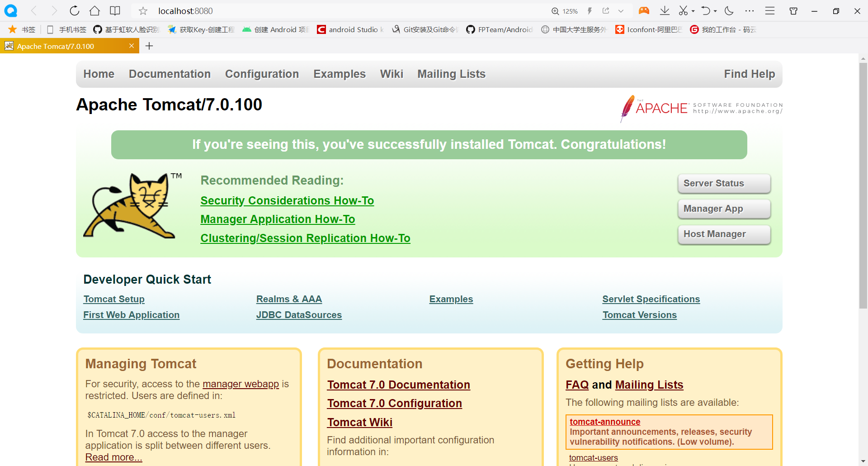Viewport: 868px width, 466px height.
Task: Open the Tomcat 7.0 Documentation link
Action: point(399,385)
